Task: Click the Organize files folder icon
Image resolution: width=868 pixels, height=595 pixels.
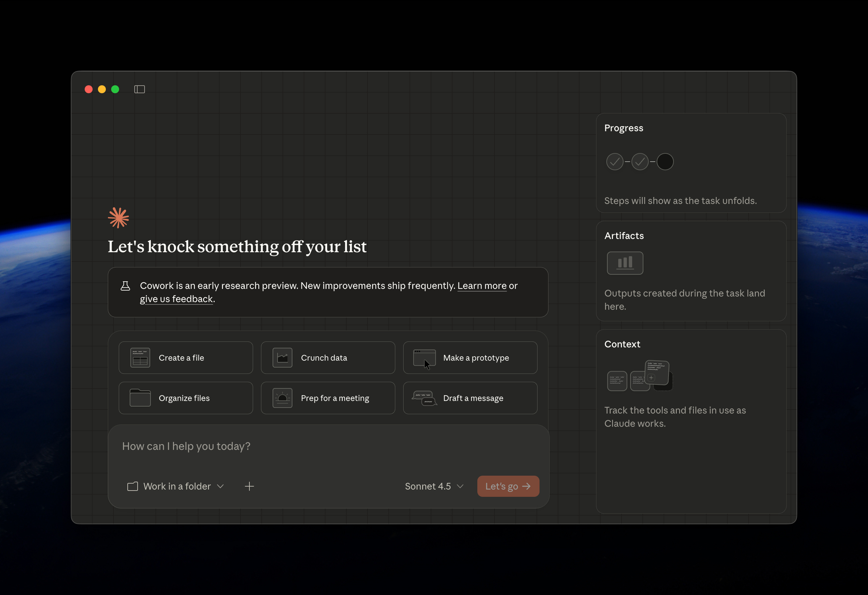Action: pyautogui.click(x=140, y=398)
